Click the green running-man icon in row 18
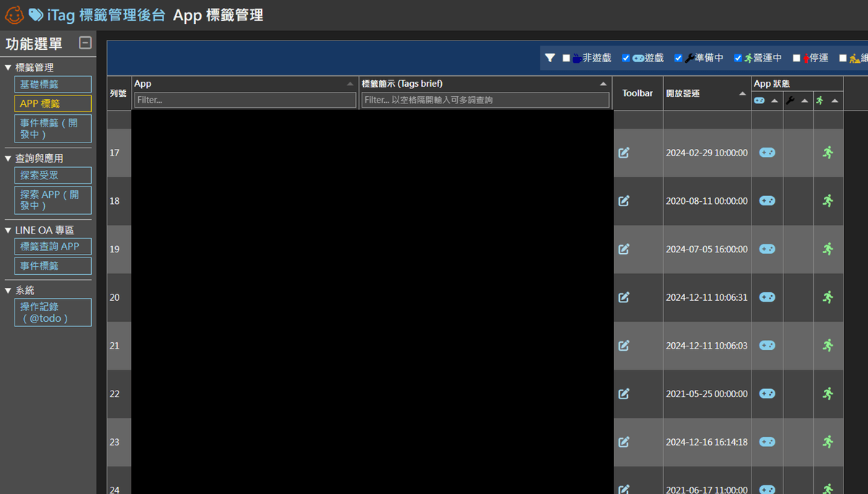Image resolution: width=868 pixels, height=494 pixels. pos(828,201)
